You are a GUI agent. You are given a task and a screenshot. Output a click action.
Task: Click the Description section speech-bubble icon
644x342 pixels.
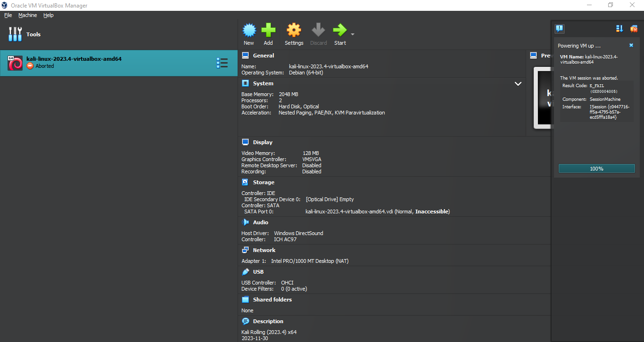coord(245,321)
